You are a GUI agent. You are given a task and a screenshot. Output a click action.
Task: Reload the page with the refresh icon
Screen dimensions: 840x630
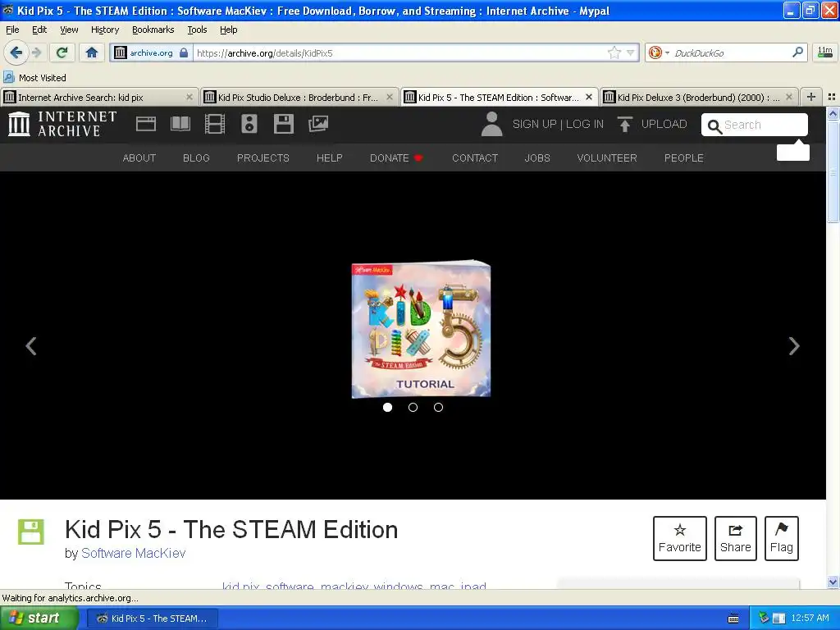62,52
